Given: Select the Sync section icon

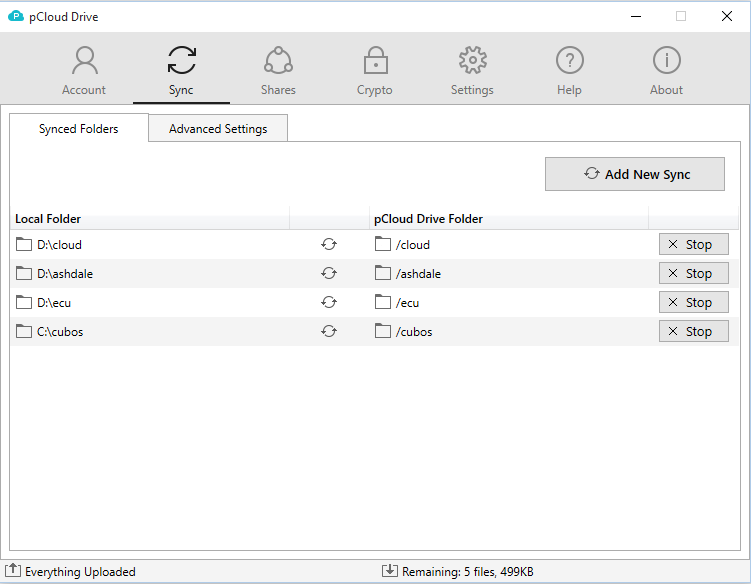Looking at the screenshot, I should (x=182, y=60).
